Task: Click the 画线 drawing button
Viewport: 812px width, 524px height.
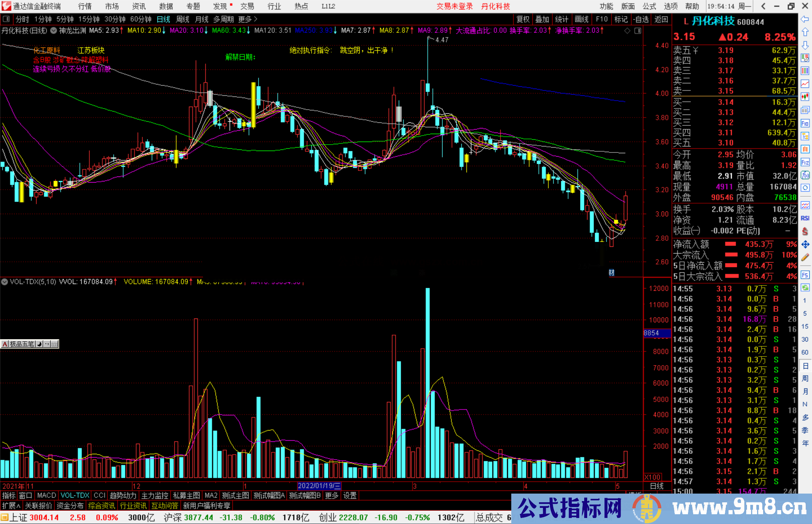Action: 582,19
